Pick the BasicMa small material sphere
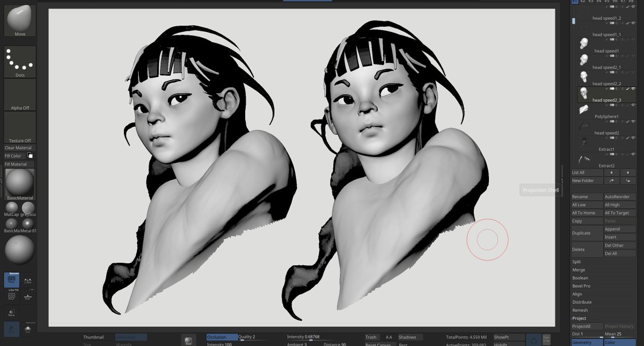 11,225
